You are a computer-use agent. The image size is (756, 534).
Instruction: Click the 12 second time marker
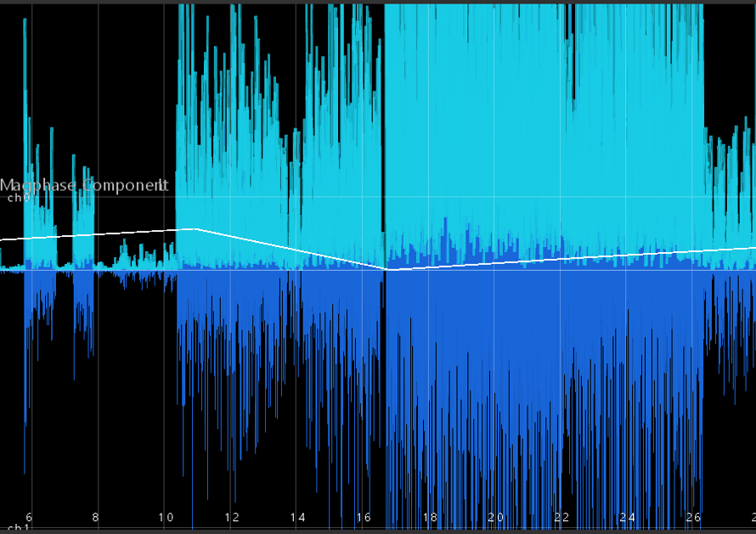232,517
